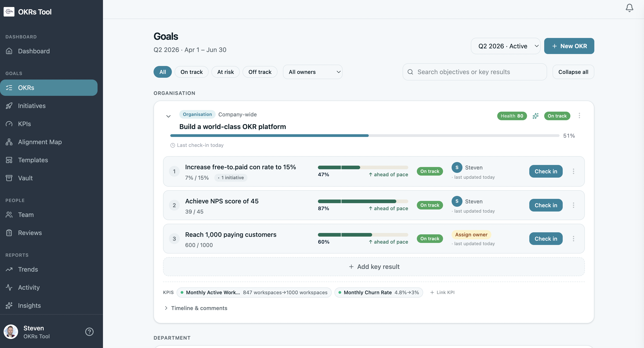
Task: Click the Vault icon in the sidebar
Action: (x=9, y=178)
